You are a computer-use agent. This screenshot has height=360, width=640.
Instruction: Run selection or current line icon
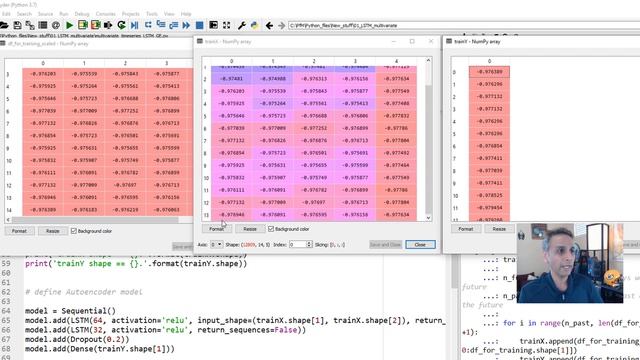tap(108, 25)
